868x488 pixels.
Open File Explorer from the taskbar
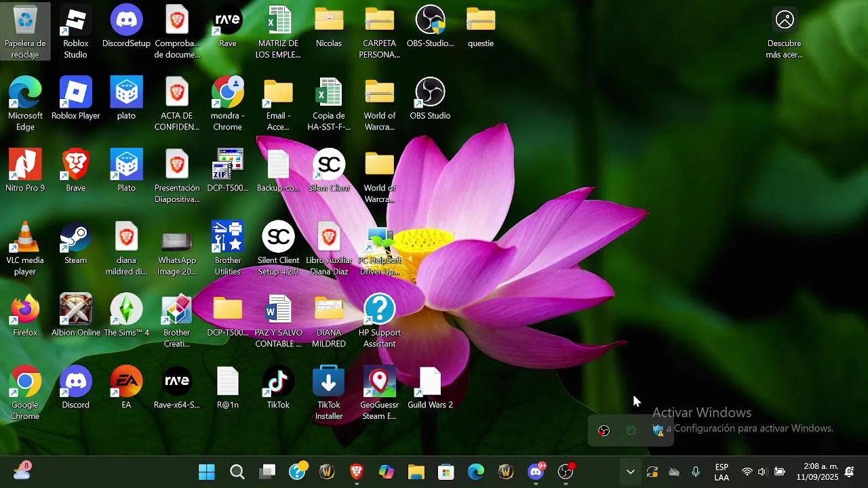[416, 472]
